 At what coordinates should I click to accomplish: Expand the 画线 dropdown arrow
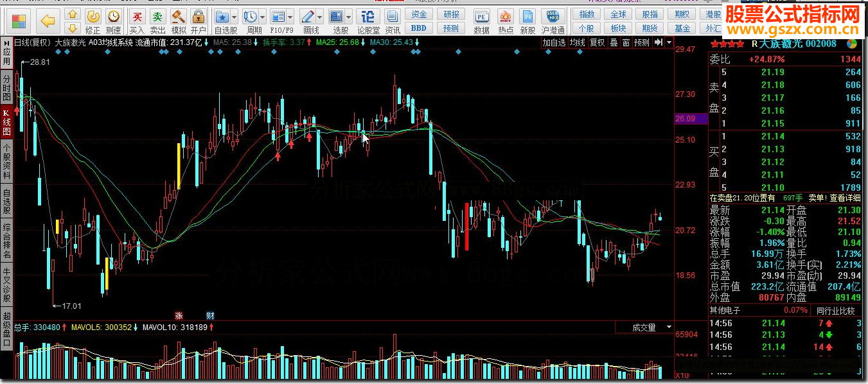click(x=320, y=17)
